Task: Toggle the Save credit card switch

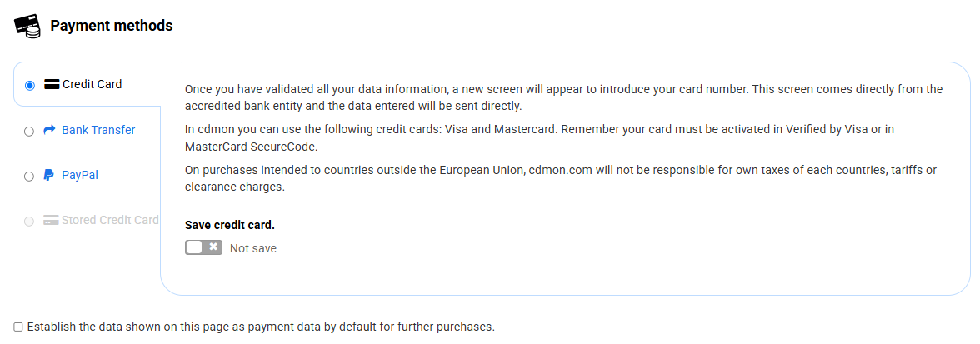Action: 203,247
